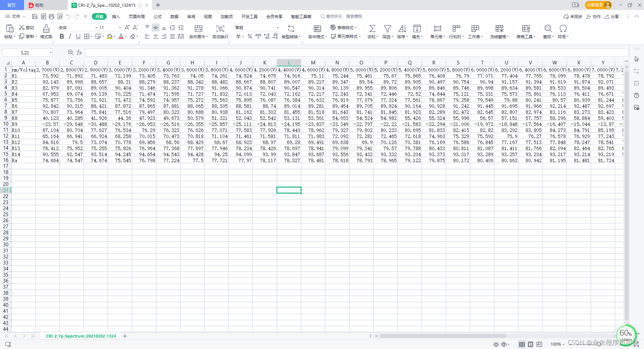
Task: Click the Symbol (符号) omega icon
Action: [563, 29]
